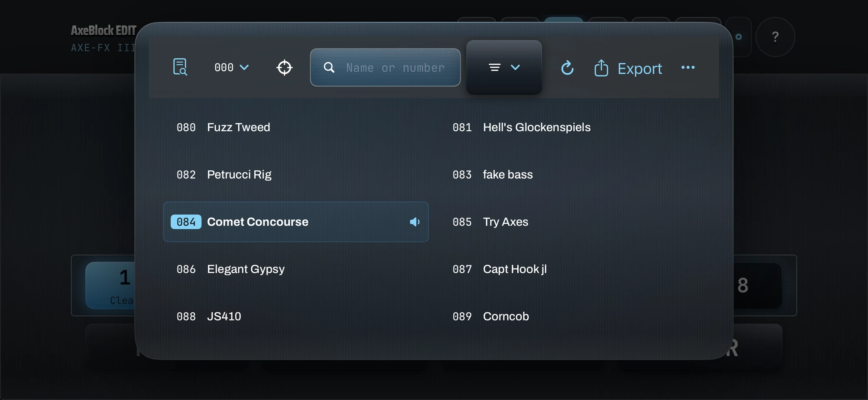Open the preset browser search icon

[x=180, y=67]
